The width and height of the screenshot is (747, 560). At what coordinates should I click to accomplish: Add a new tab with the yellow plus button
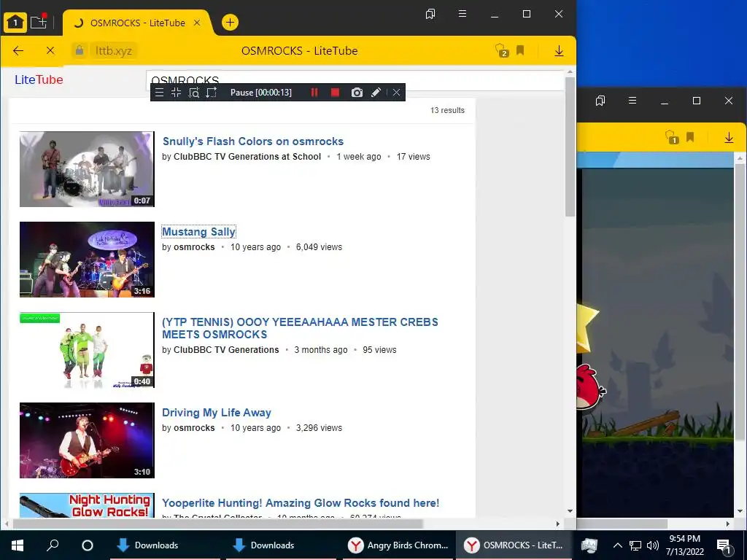[x=230, y=23]
